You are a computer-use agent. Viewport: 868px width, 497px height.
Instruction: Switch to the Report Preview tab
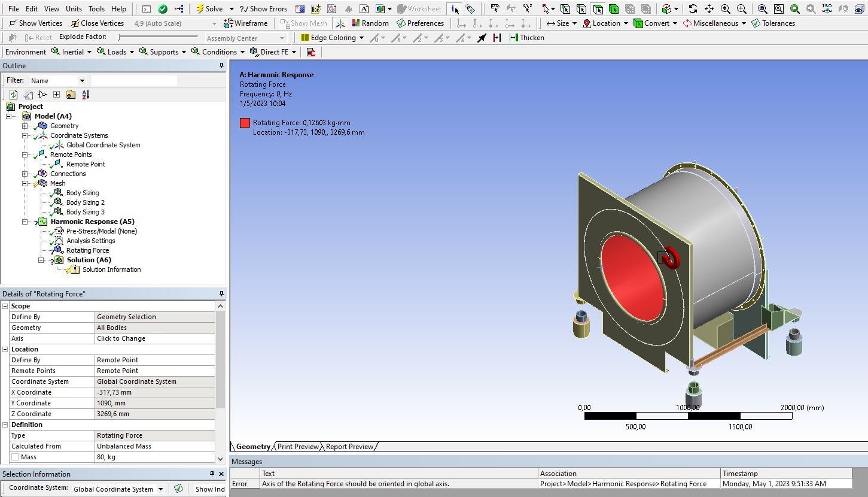click(x=349, y=447)
